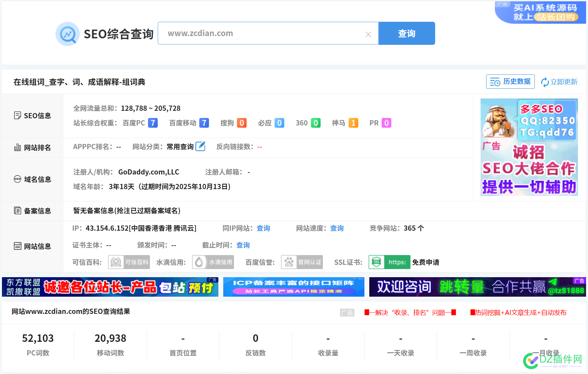Click the 一天收录 stat label

point(401,353)
